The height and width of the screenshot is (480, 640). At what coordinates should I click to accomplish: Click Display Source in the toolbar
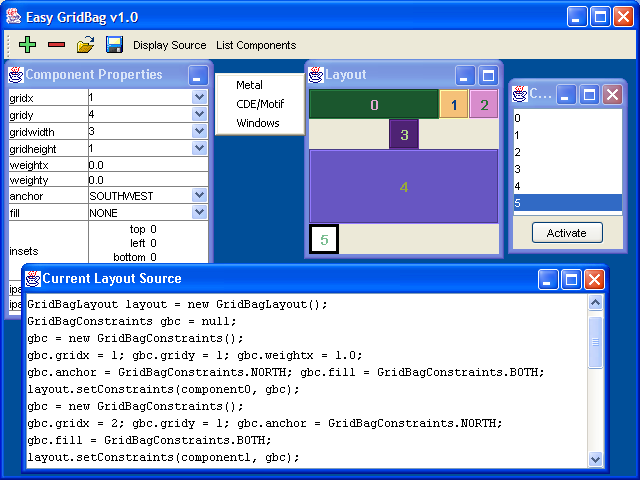point(169,45)
